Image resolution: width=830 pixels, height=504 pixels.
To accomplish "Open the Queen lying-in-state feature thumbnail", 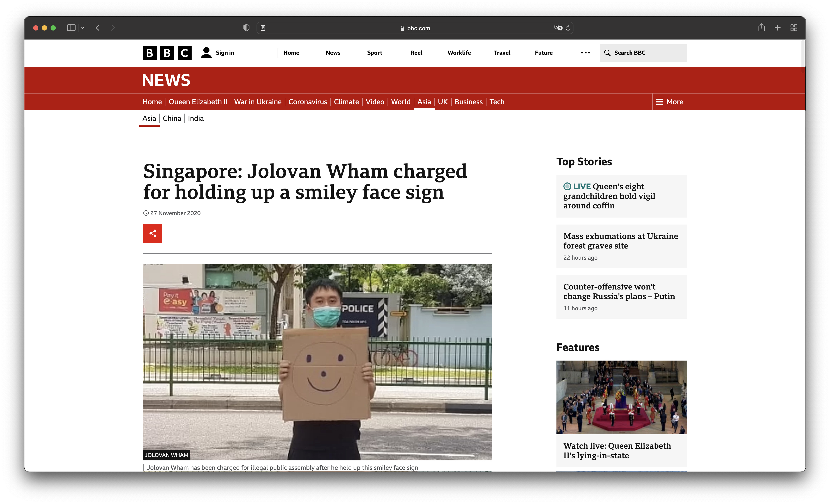I will click(621, 397).
